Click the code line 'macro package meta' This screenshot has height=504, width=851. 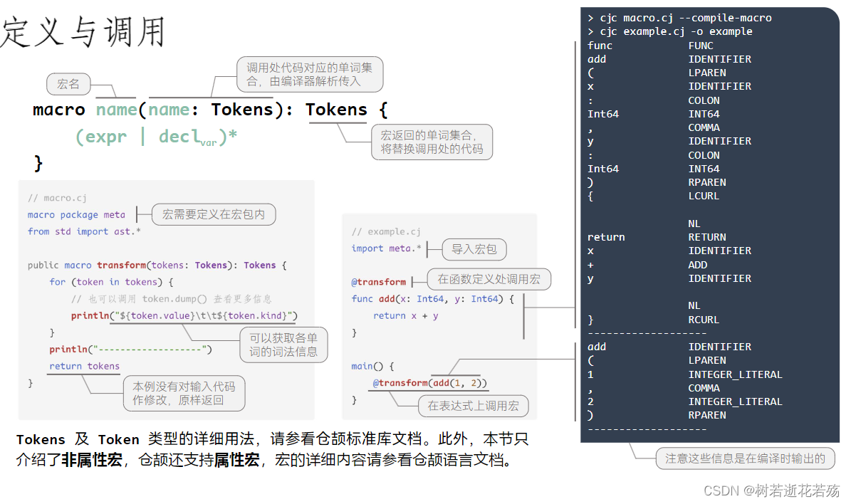[x=76, y=215]
